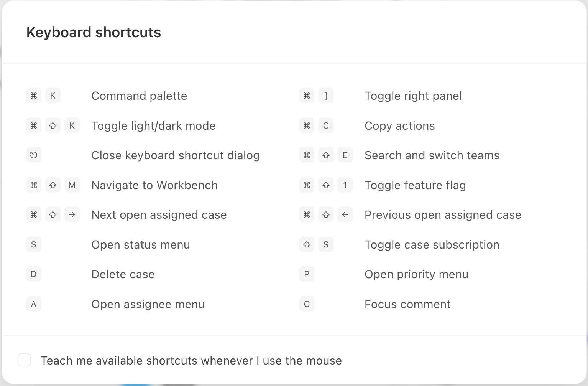The width and height of the screenshot is (588, 386).
Task: Click the Open assignee menu label
Action: pos(148,304)
